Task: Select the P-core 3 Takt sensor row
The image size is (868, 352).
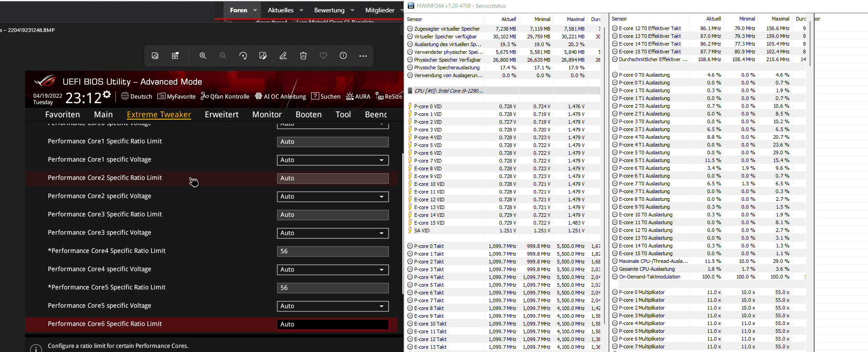Action: point(503,269)
